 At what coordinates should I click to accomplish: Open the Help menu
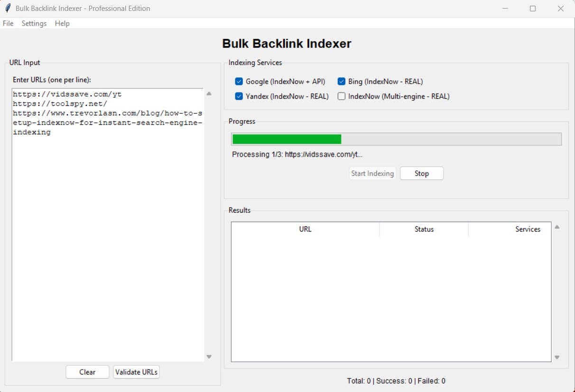coord(62,23)
